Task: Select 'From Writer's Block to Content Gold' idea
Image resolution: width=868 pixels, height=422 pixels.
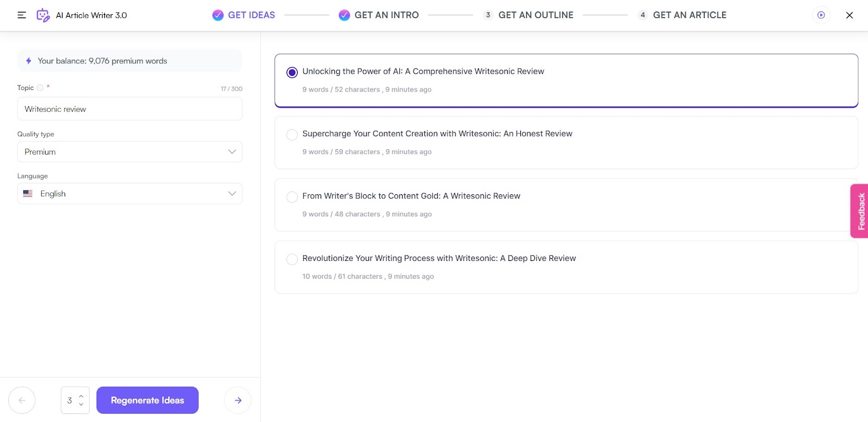Action: point(292,197)
